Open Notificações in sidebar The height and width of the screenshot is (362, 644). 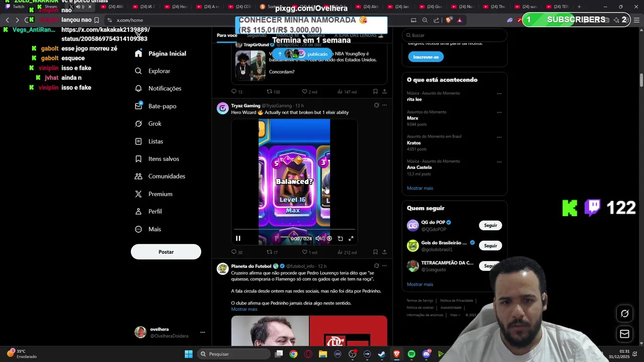click(158, 88)
